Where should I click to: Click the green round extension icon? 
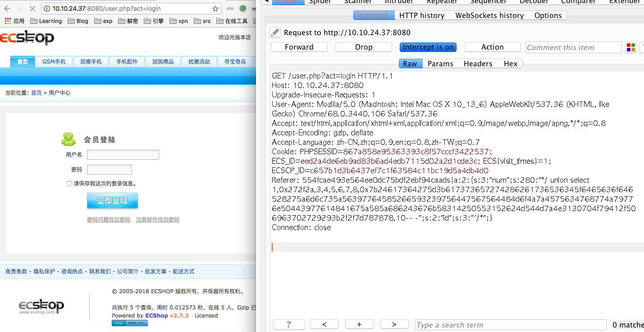(243, 9)
